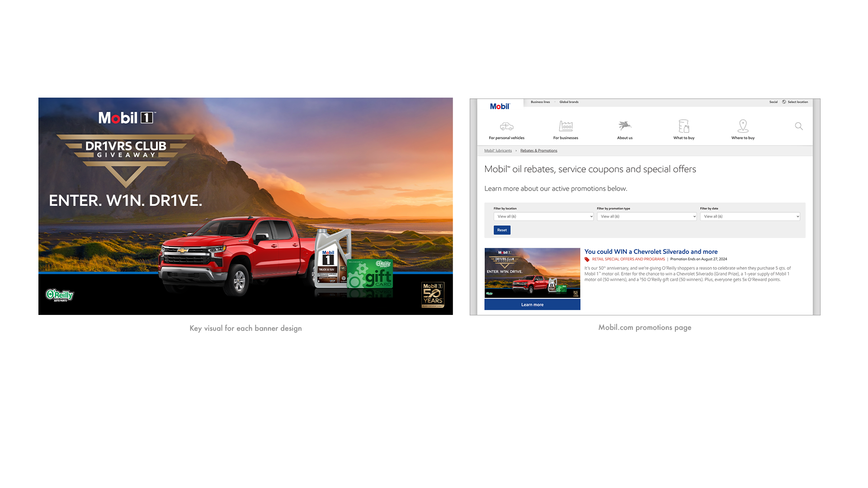This screenshot has width=868, height=488.
Task: Select the Business lines menu item
Action: pyautogui.click(x=540, y=102)
